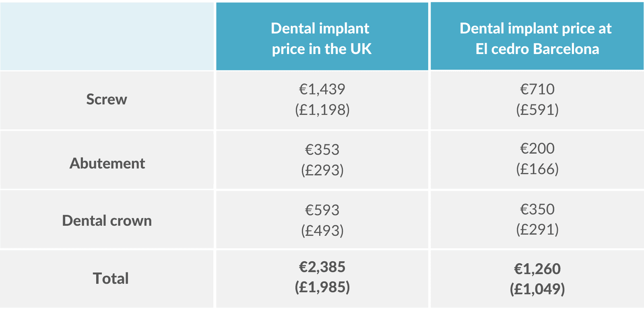Click the (£1,049) total price text

[537, 289]
